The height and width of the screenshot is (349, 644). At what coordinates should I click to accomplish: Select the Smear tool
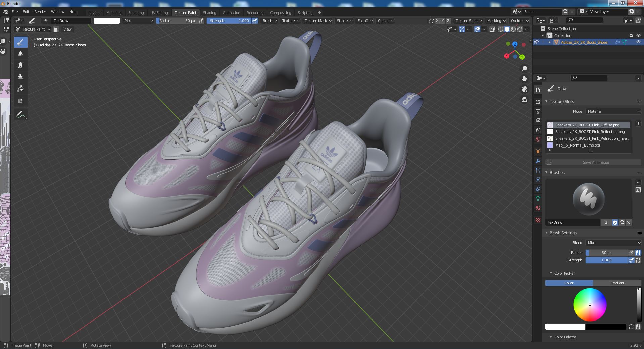click(20, 65)
